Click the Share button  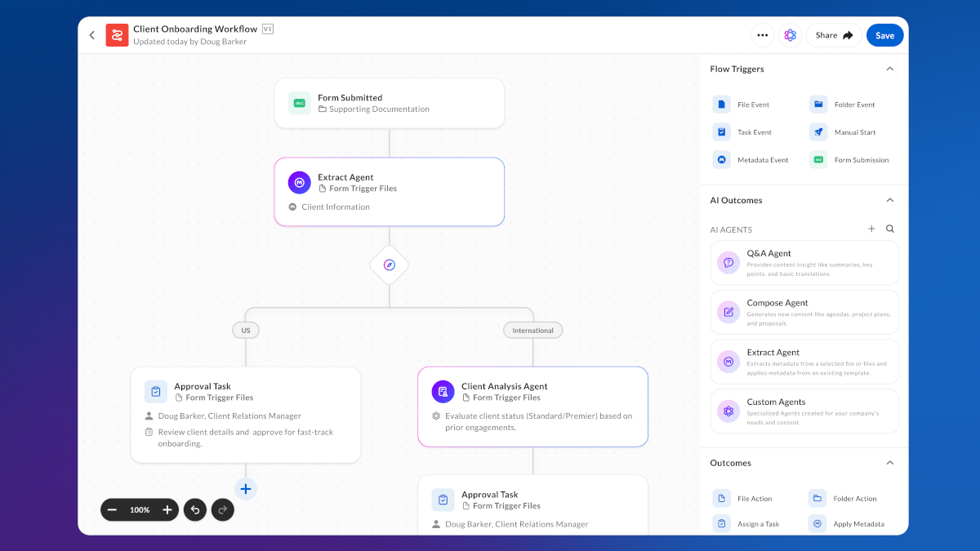834,35
